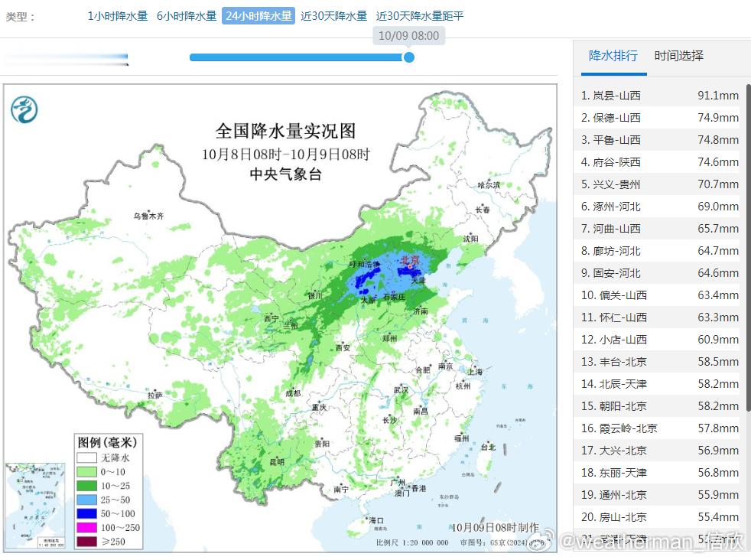The image size is (751, 560).
Task: Click 涿州-河北 in rainfall ranking
Action: click(x=659, y=207)
